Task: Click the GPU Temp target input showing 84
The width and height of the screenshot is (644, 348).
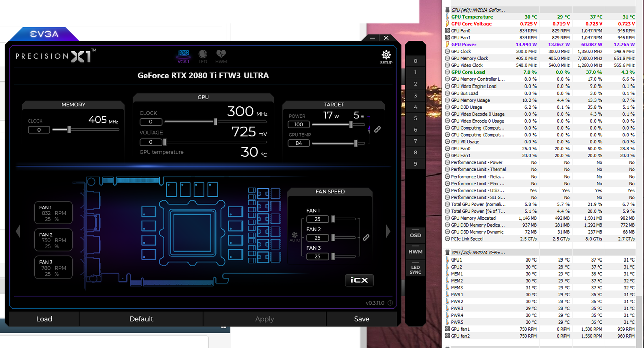Action: click(x=299, y=143)
